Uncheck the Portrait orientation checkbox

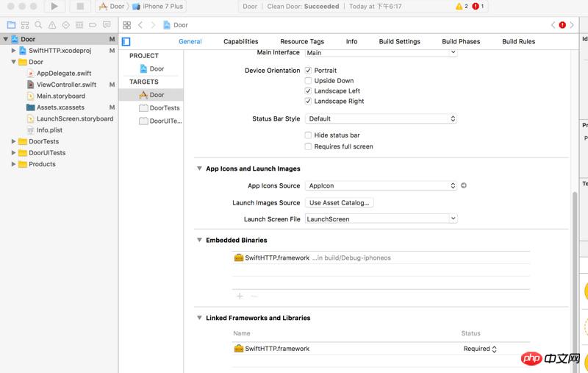click(x=308, y=71)
